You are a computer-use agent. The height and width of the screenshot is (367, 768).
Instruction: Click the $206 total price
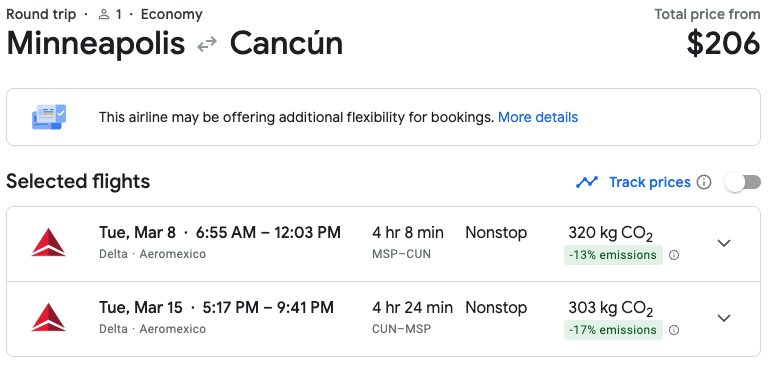tap(723, 43)
